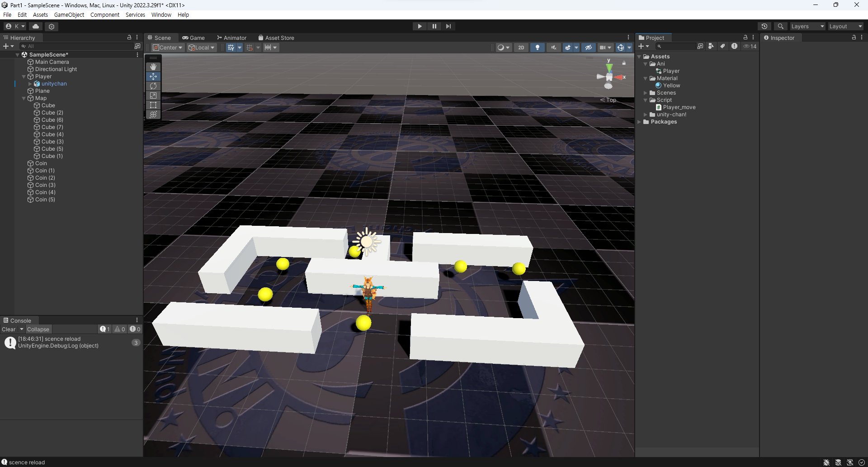868x467 pixels.
Task: Expand the Scenes folder
Action: pos(646,93)
